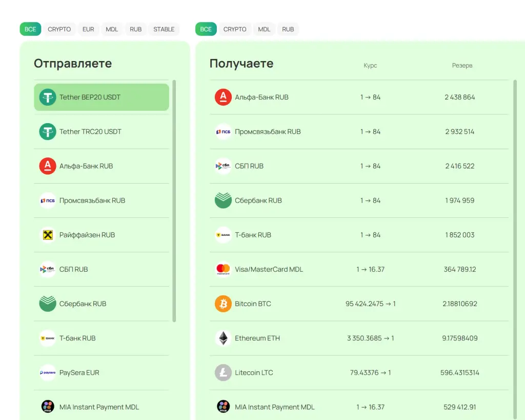Click Отправляете panel scrollbar thumb
Image resolution: width=525 pixels, height=420 pixels.
pyautogui.click(x=174, y=201)
